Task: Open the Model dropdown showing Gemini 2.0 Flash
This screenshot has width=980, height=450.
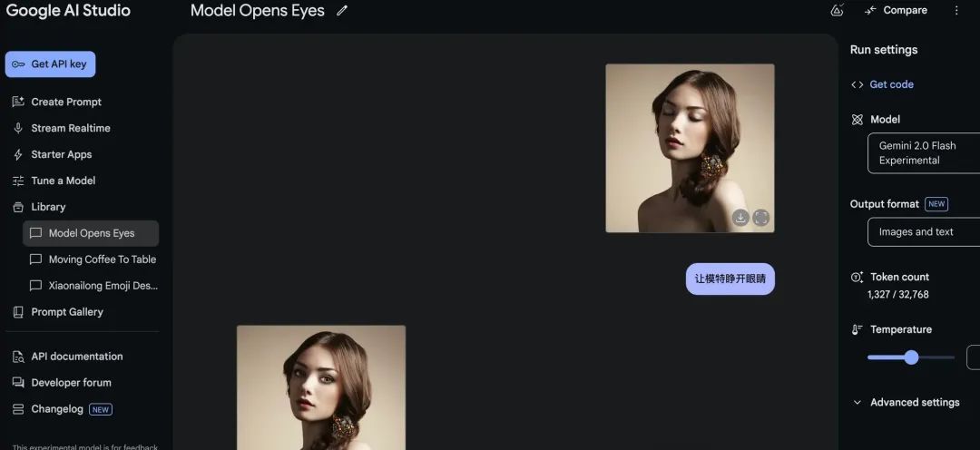Action: point(921,152)
